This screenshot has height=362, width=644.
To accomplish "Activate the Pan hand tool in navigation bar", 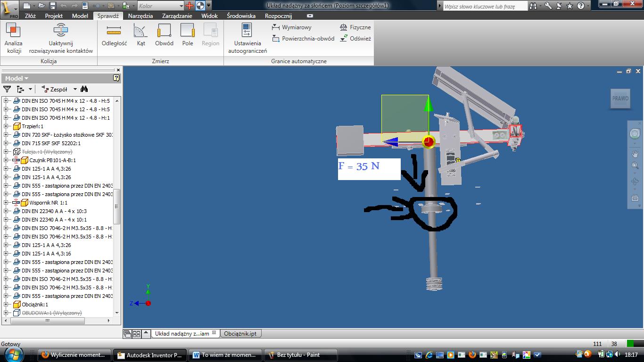I will pos(635,153).
